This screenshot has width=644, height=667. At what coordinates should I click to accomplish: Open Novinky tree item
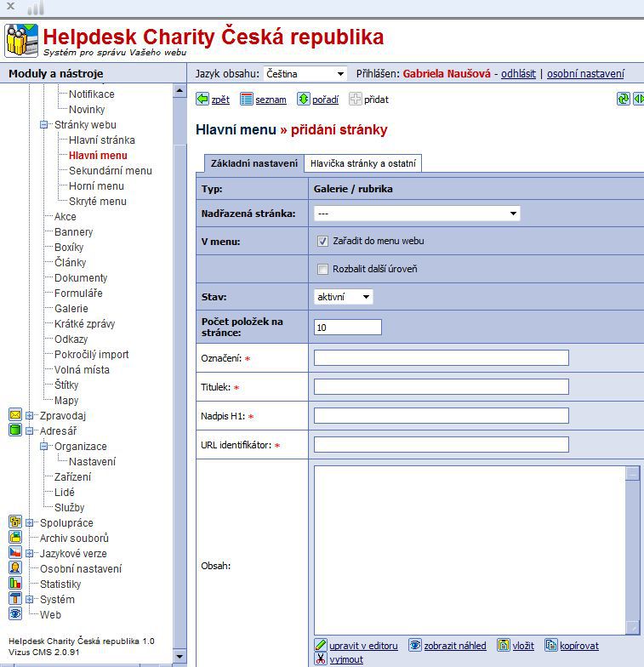point(87,109)
